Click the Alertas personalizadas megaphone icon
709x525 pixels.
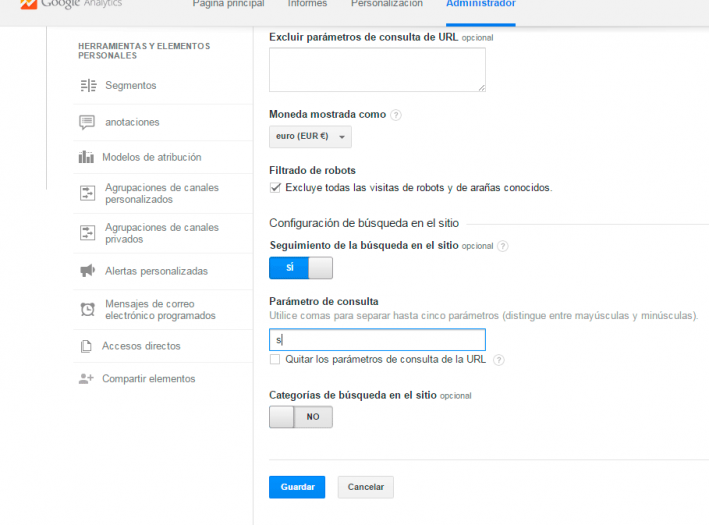[x=87, y=271]
